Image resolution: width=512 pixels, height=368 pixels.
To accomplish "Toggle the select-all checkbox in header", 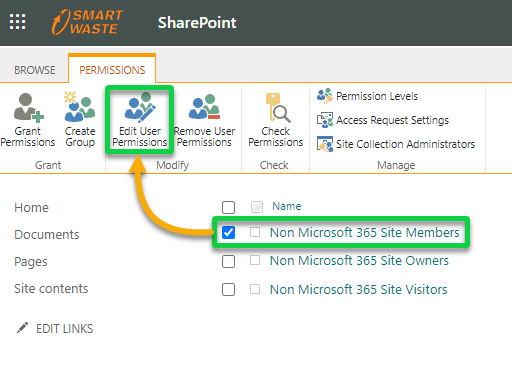I will tap(228, 207).
